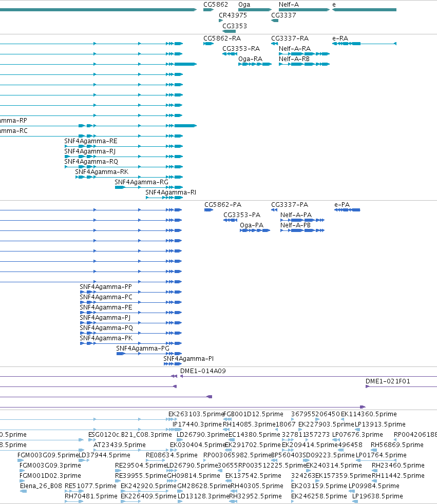Click EST IP17440.3prime
The image size is (437, 504).
coord(197,424)
